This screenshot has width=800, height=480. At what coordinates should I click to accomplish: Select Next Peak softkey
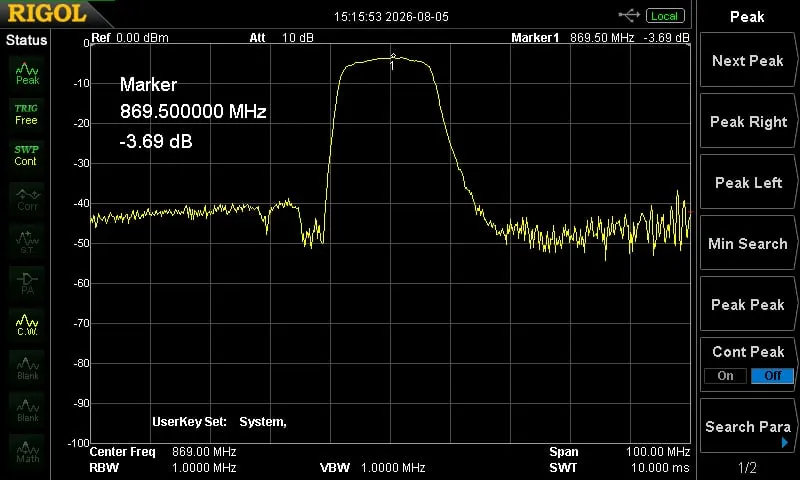click(747, 60)
